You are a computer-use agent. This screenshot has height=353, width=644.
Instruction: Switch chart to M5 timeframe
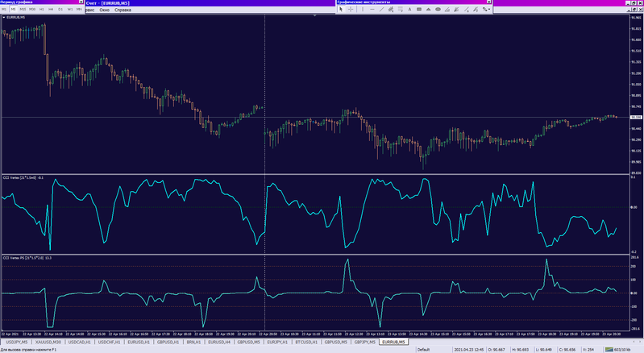14,9
